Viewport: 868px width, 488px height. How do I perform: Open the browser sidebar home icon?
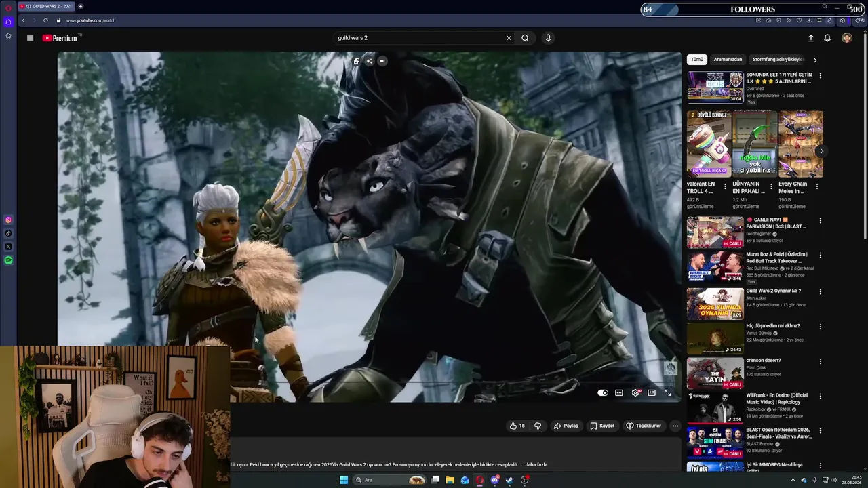(8, 22)
